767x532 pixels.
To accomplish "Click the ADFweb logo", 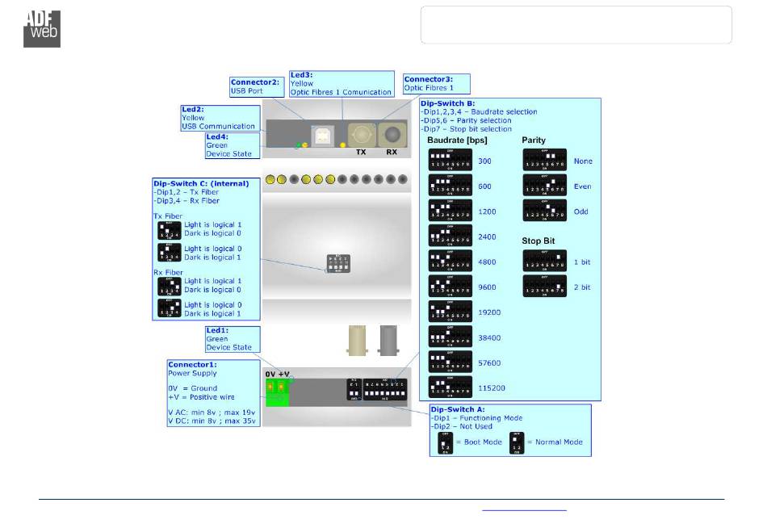I will (x=41, y=28).
